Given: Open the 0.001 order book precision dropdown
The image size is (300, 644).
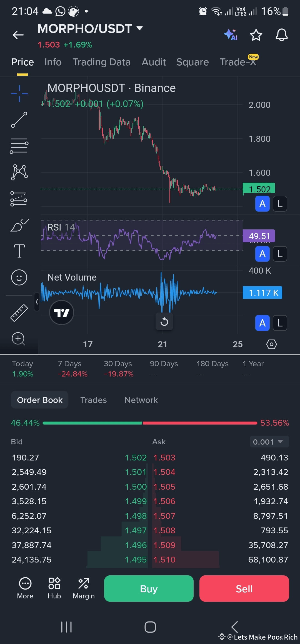Looking at the screenshot, I should tap(269, 442).
